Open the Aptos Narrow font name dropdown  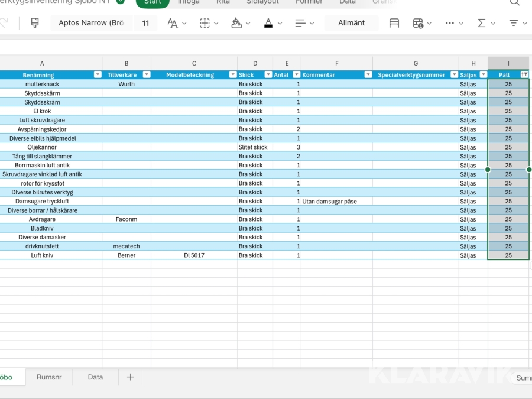pos(91,23)
